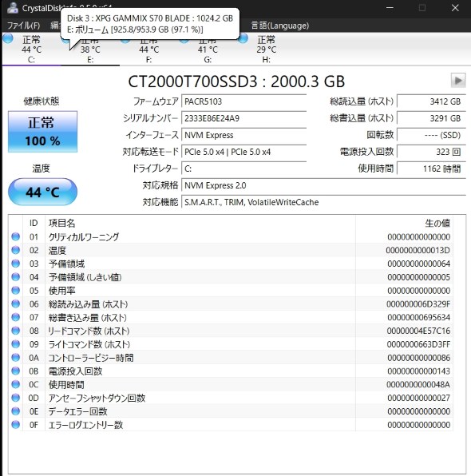Click raw value 000000000013D

point(418,250)
